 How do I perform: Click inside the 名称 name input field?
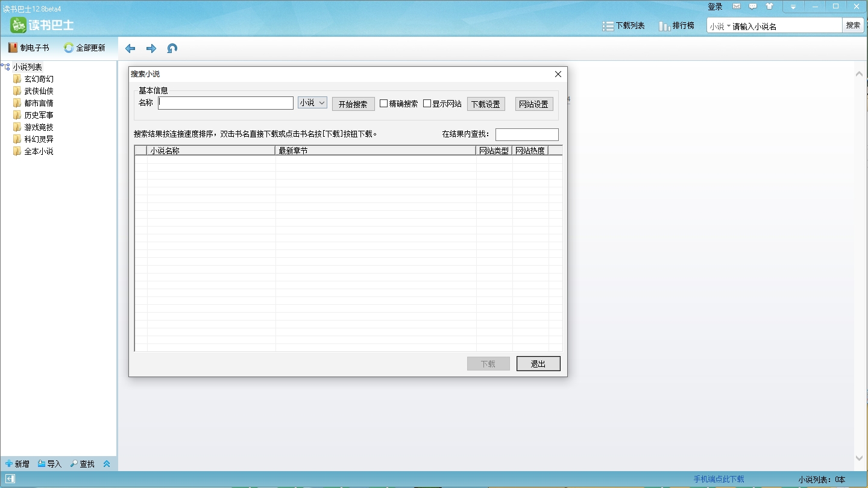click(225, 102)
